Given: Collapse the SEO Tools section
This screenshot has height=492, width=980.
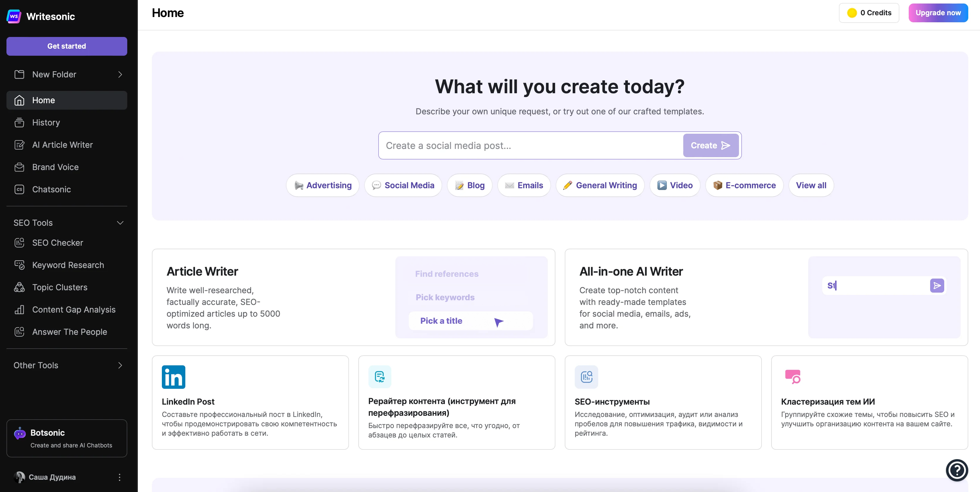Looking at the screenshot, I should [x=120, y=223].
